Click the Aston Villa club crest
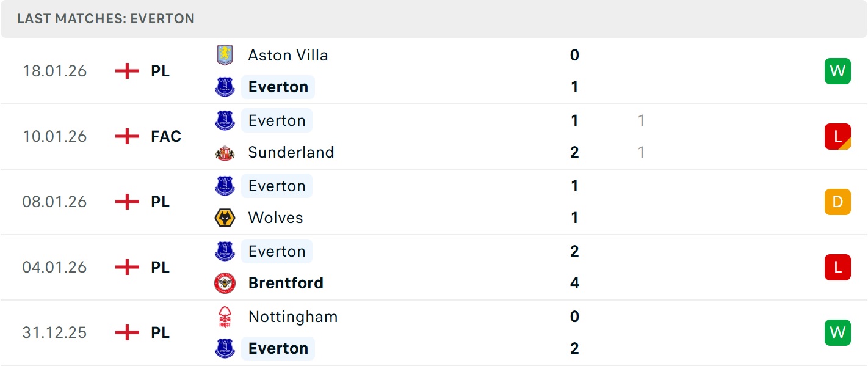 pyautogui.click(x=225, y=55)
